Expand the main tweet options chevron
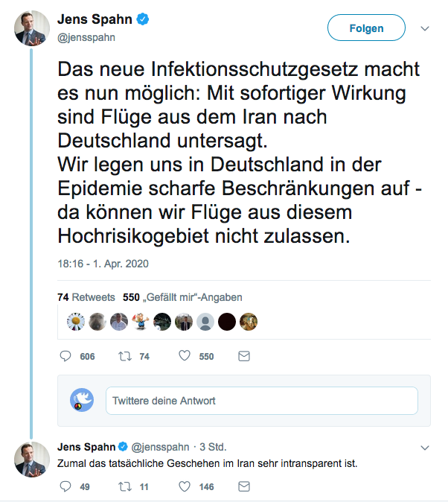 tap(425, 28)
